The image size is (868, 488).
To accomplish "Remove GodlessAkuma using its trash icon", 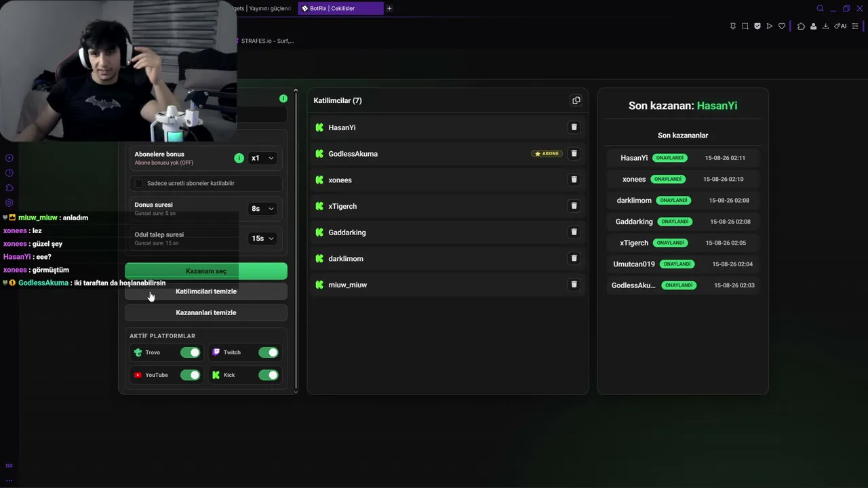I will [574, 154].
